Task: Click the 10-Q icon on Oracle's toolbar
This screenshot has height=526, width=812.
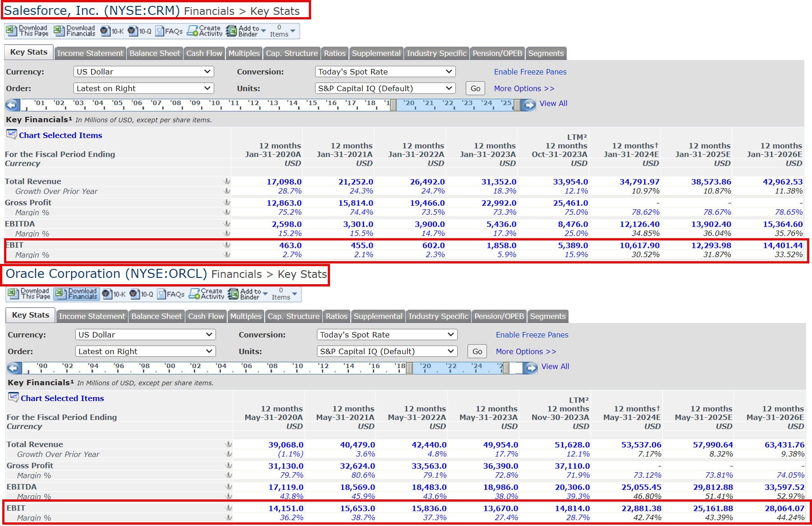Action: (140, 294)
